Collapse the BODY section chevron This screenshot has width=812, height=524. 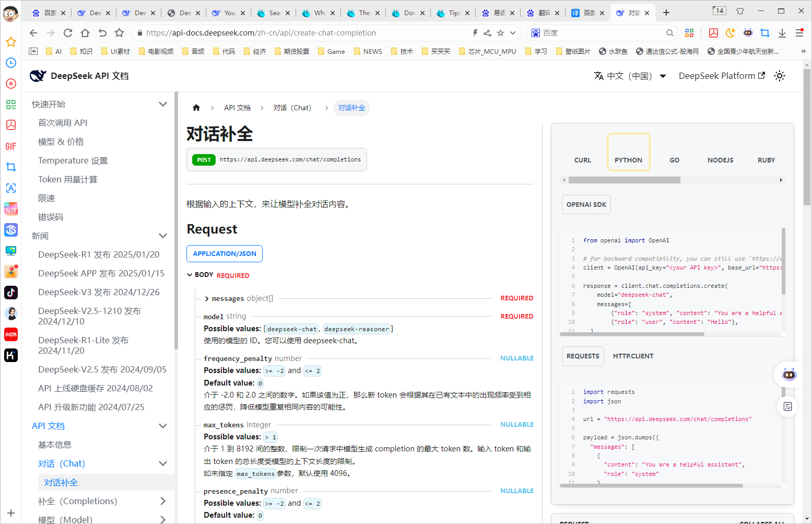click(x=190, y=275)
